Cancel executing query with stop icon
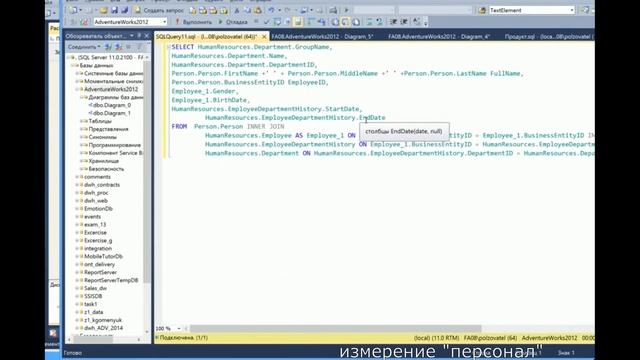The image size is (640, 360). pos(256,22)
